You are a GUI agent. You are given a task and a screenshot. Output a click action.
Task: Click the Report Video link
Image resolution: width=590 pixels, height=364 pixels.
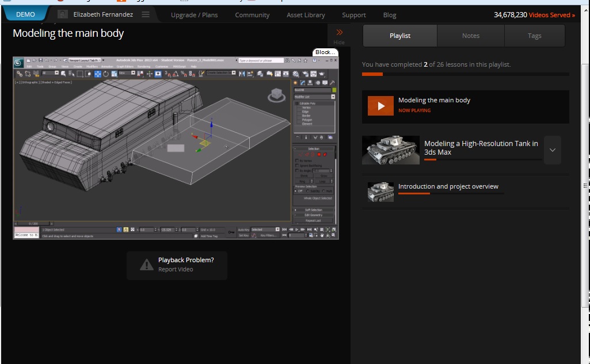click(176, 268)
